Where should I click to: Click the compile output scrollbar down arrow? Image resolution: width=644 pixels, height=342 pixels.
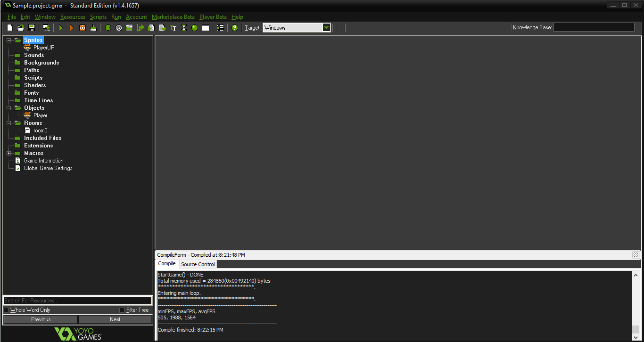point(636,337)
